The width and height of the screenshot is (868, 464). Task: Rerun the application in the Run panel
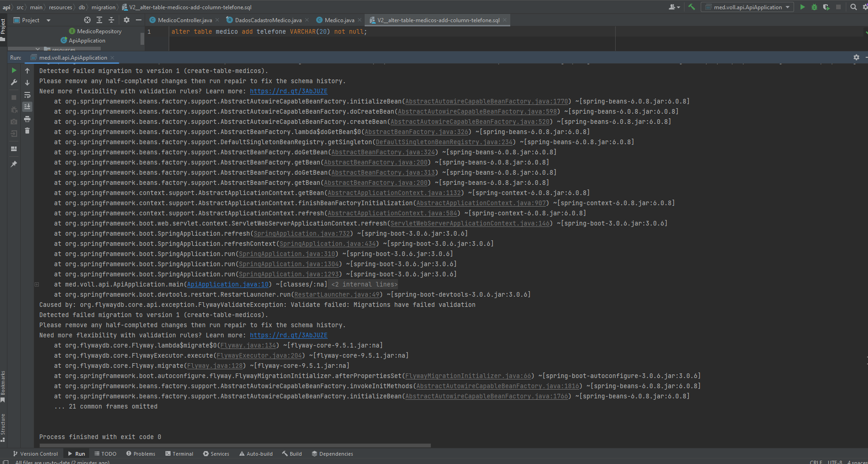pos(14,70)
